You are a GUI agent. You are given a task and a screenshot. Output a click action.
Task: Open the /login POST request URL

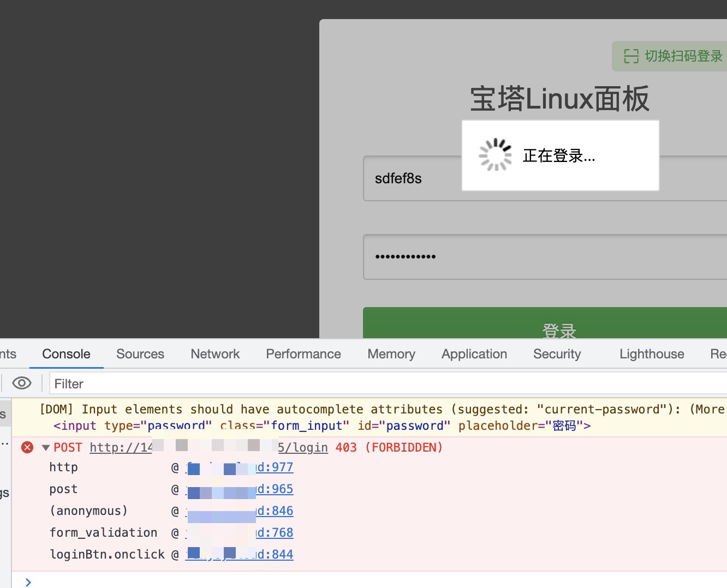coord(209,447)
